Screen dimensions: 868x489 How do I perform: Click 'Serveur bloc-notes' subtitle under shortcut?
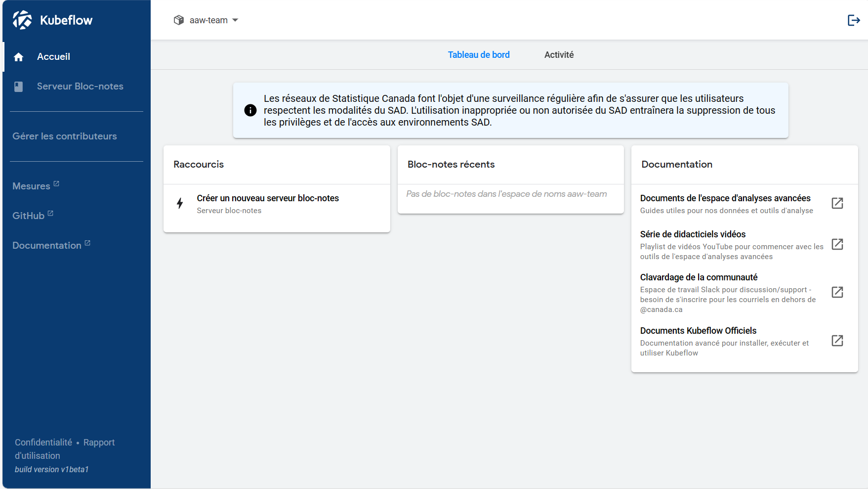point(229,211)
